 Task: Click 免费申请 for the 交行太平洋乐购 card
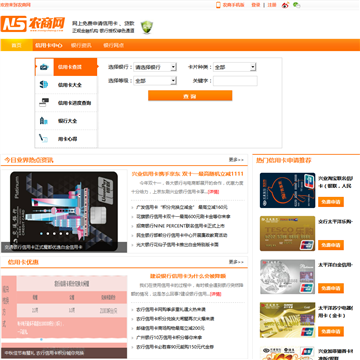331,245
